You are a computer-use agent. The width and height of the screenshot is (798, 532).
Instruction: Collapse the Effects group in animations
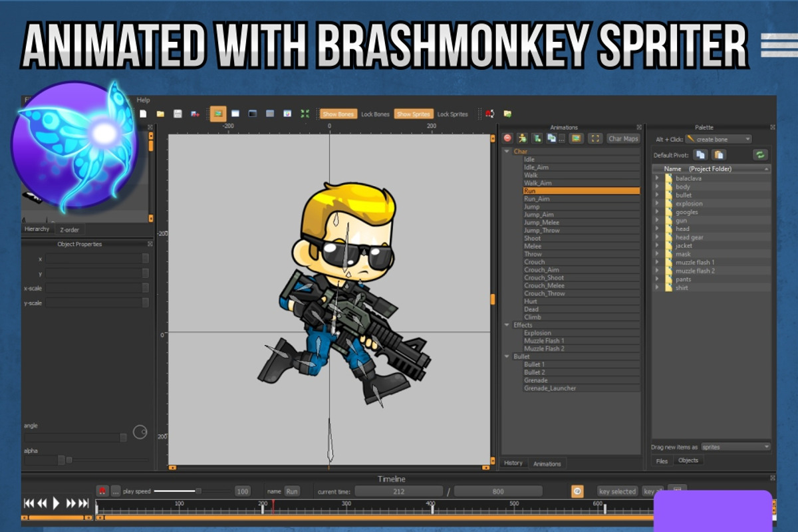click(x=507, y=325)
